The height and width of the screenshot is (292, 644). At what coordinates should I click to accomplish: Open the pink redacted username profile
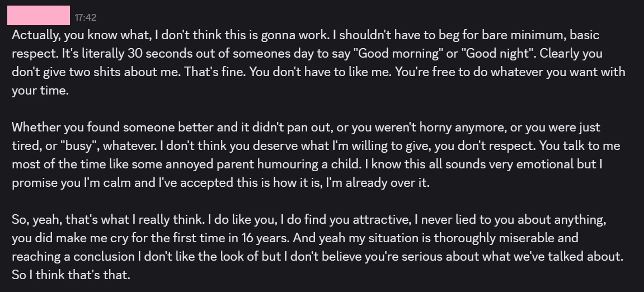coord(39,16)
